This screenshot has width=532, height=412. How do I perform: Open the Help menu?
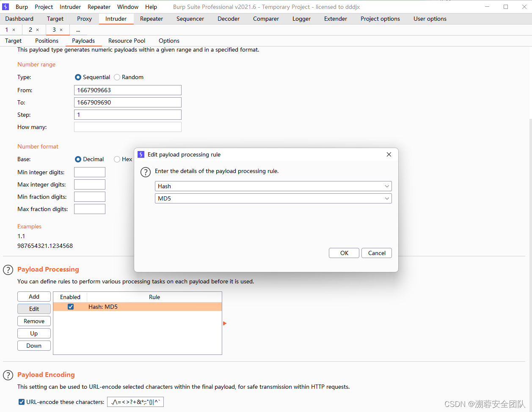[151, 7]
